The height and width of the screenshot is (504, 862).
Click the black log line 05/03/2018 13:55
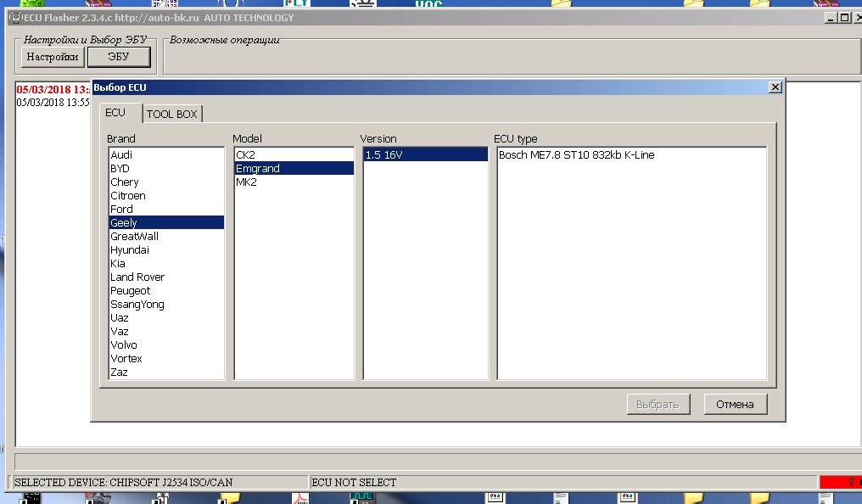[53, 103]
